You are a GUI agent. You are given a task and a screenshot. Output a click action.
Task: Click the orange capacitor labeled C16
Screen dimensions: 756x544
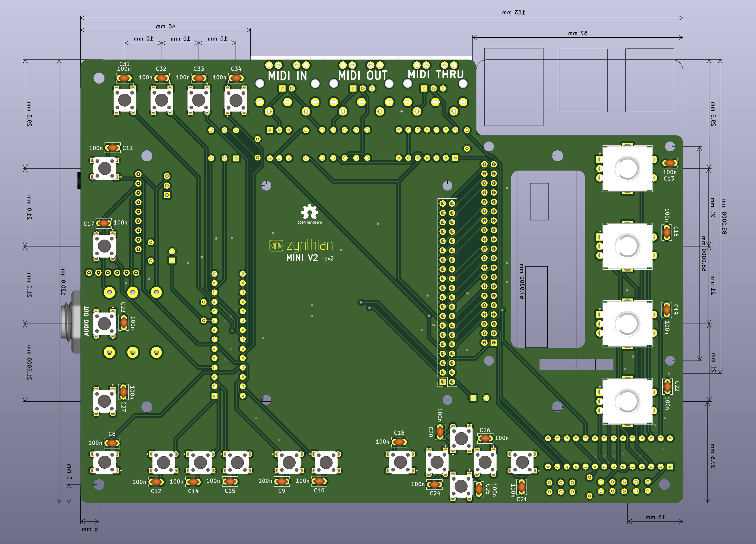[x=667, y=233]
